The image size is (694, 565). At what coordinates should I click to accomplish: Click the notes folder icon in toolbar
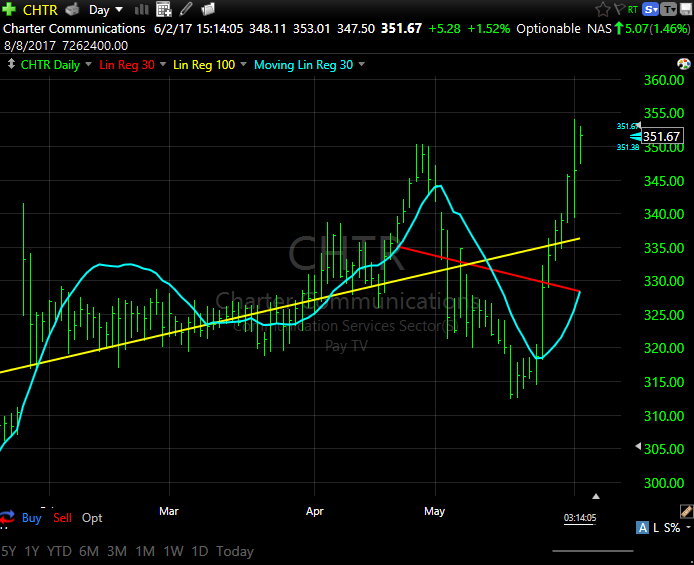click(208, 9)
